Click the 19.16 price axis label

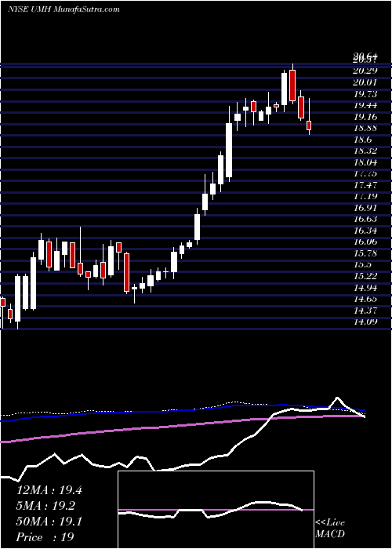click(x=365, y=117)
